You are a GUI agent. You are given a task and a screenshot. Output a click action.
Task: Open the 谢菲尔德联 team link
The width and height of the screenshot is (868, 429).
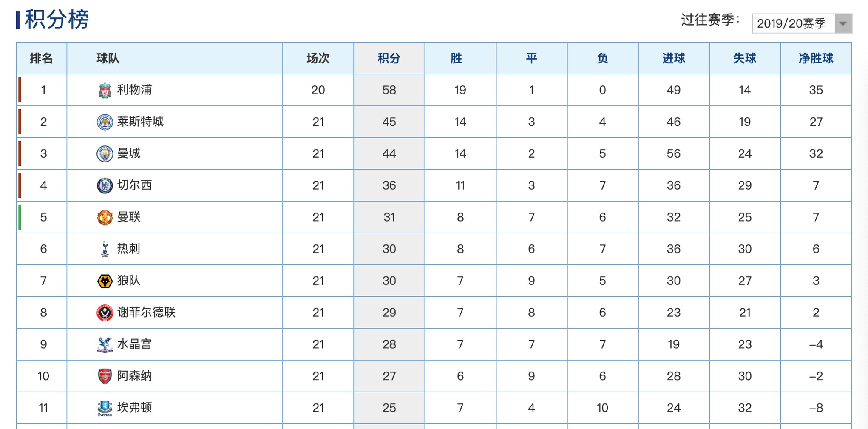click(x=146, y=313)
